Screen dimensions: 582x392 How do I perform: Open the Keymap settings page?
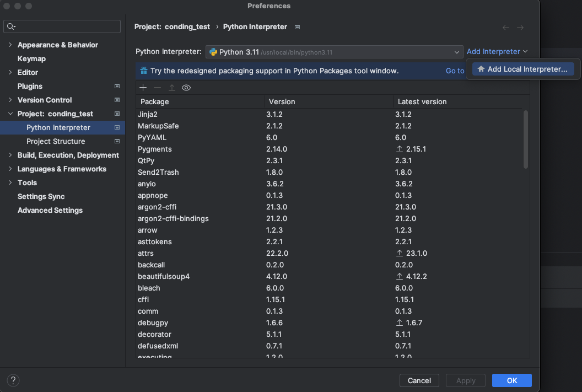(31, 58)
